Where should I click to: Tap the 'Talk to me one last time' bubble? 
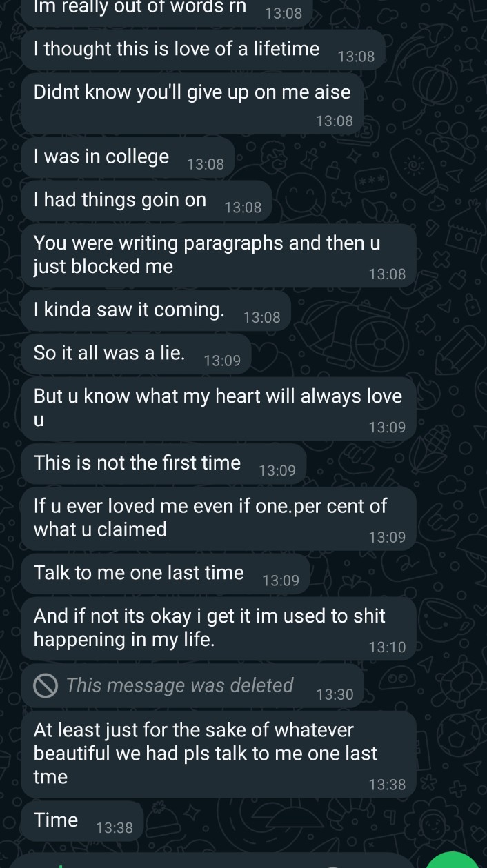point(137,572)
